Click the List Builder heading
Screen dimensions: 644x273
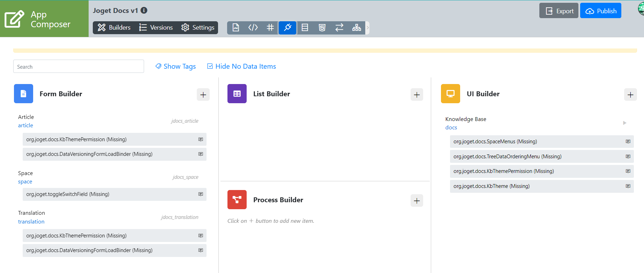(272, 94)
